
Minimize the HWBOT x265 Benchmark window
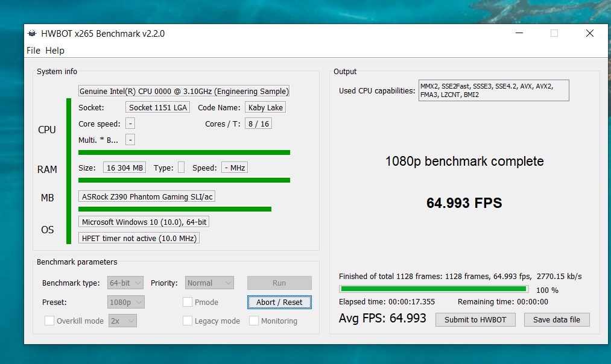pos(519,34)
